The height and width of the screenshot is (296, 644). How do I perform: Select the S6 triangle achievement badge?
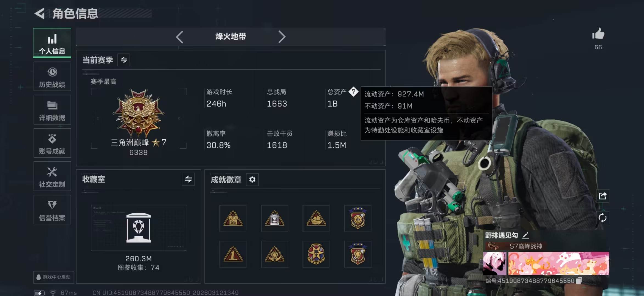[233, 218]
